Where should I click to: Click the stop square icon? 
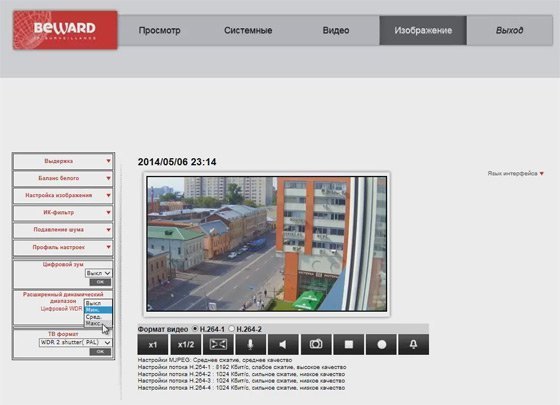(349, 344)
